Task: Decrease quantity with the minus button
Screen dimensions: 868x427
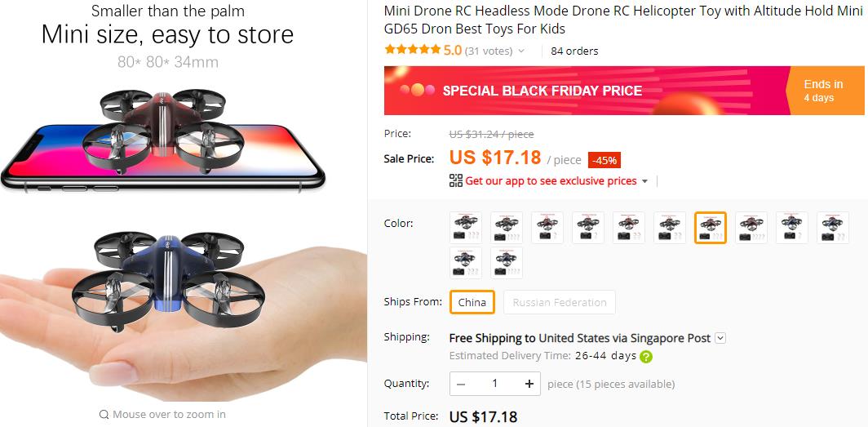Action: tap(461, 384)
